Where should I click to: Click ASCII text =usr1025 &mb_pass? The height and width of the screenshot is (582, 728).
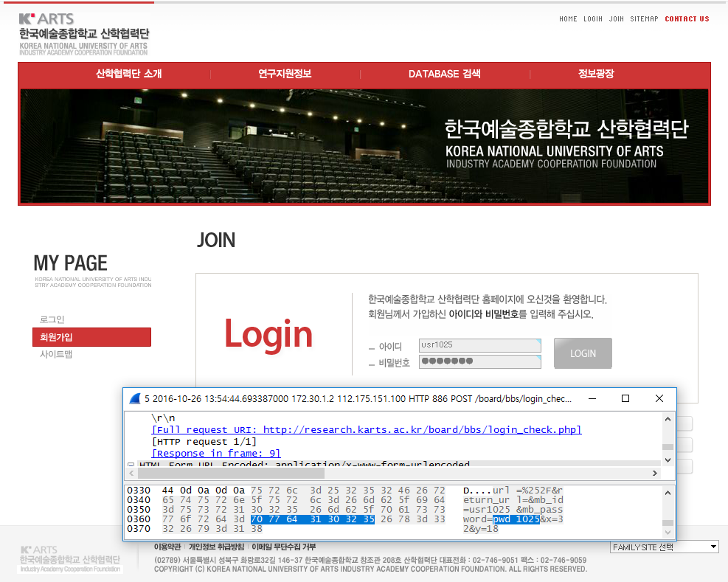(513, 510)
